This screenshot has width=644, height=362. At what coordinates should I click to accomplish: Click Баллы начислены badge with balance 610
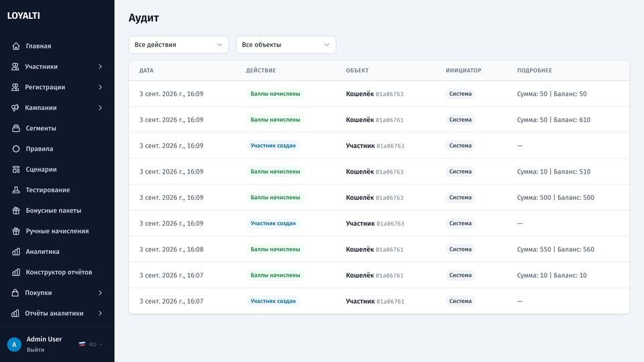pos(275,119)
